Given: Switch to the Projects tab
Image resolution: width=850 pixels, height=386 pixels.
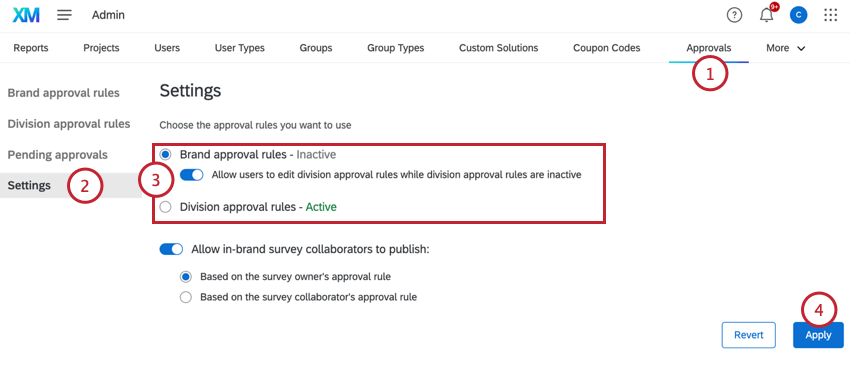Looking at the screenshot, I should tap(101, 48).
